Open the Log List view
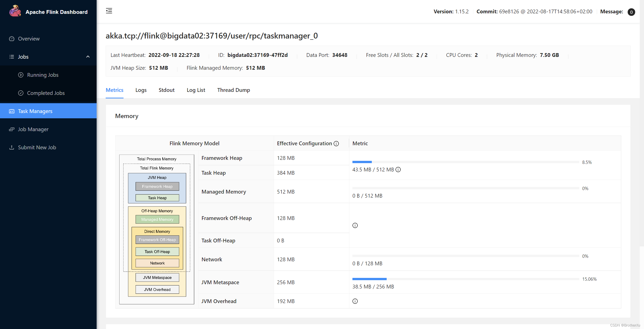This screenshot has width=644, height=329. pyautogui.click(x=196, y=90)
